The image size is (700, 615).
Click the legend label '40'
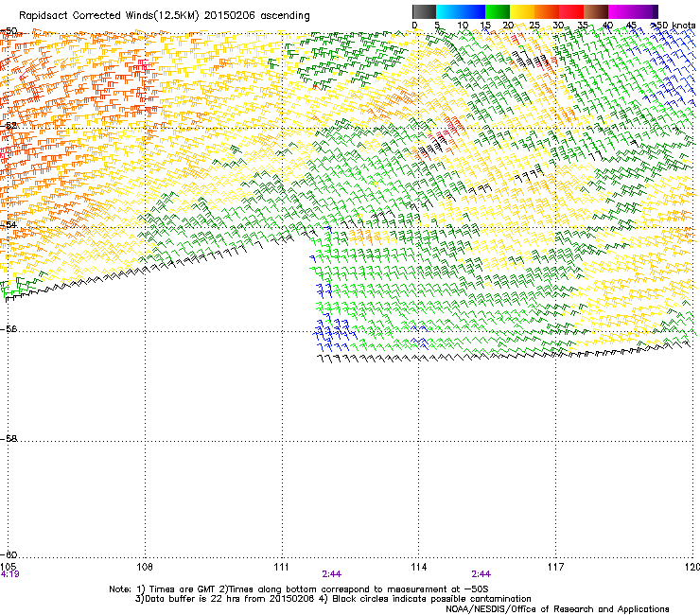tap(607, 25)
